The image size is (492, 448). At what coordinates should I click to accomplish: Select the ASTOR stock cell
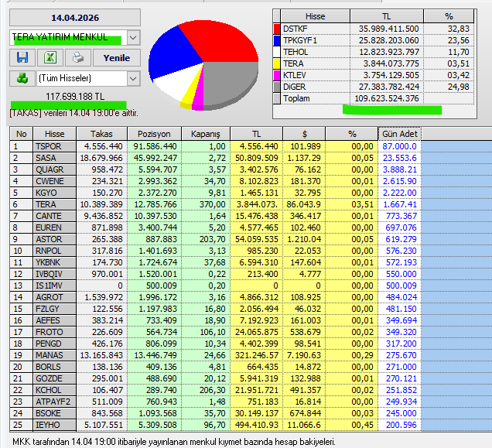[55, 240]
